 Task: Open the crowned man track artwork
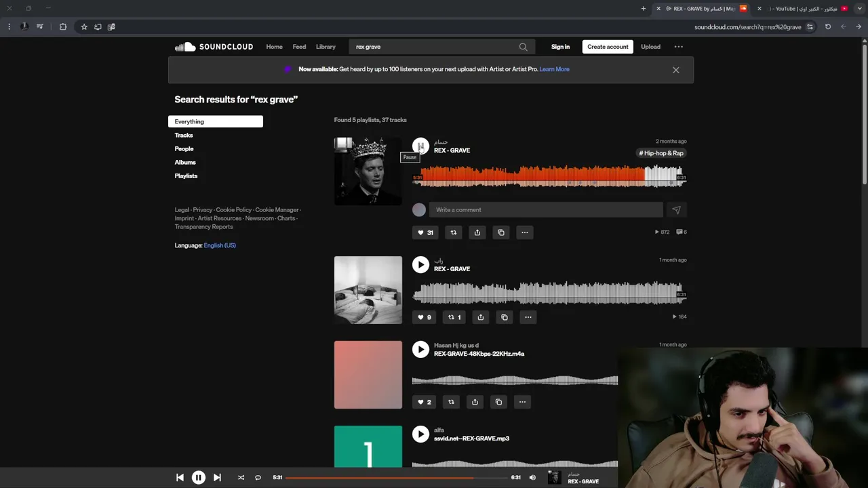(368, 171)
